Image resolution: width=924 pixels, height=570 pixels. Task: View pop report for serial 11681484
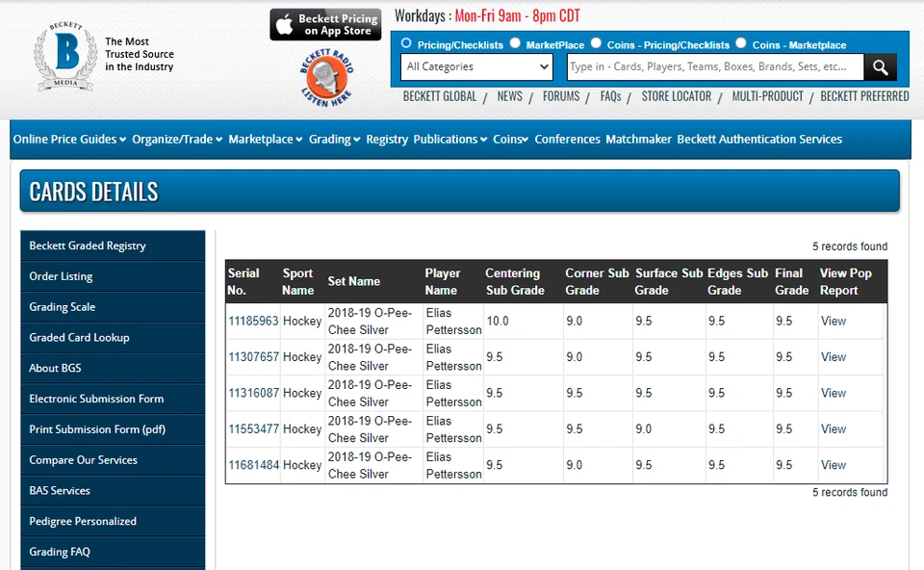834,465
